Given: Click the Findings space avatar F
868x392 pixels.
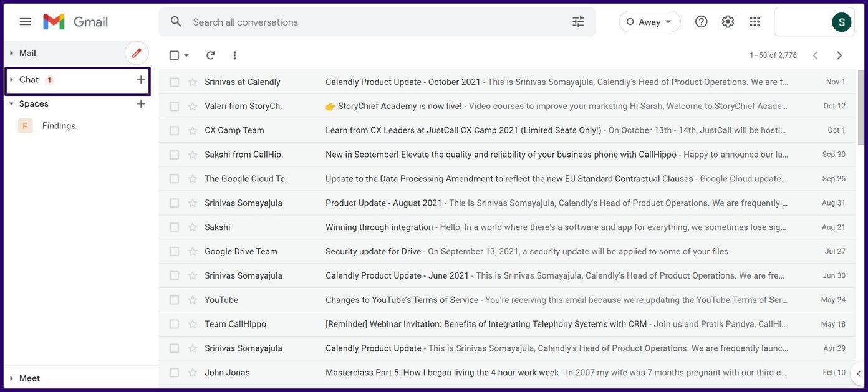Looking at the screenshot, I should tap(25, 126).
